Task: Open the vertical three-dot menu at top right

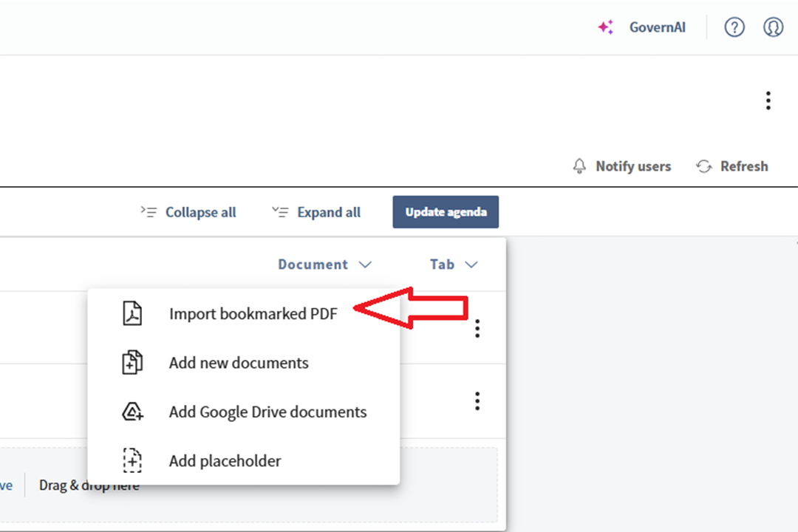Action: click(768, 100)
